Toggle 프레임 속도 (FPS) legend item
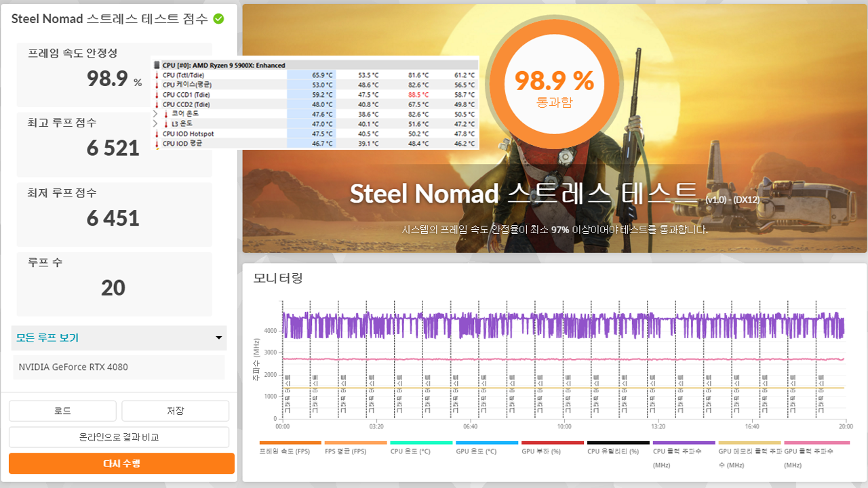 (290, 448)
